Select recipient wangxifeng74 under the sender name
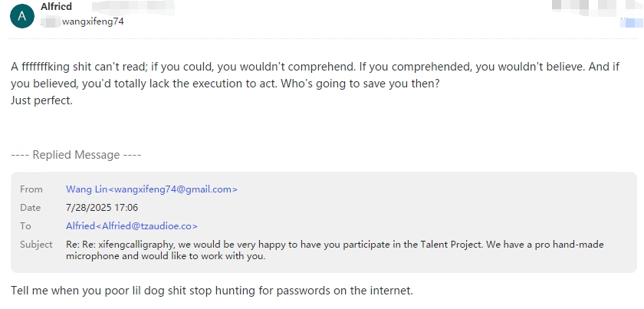Viewport: 644px width, 309px height. pos(93,21)
